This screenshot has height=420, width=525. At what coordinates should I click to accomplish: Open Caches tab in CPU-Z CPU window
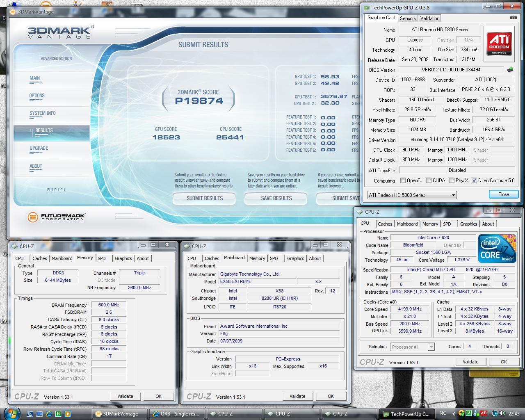point(385,224)
